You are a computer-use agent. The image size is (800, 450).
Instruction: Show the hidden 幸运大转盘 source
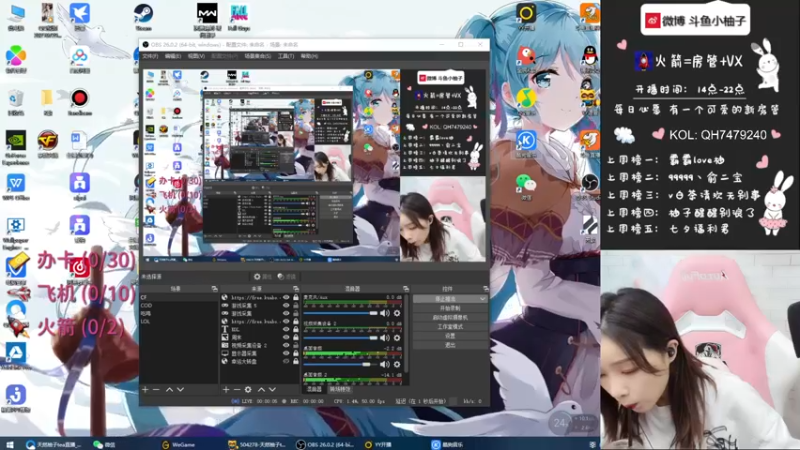286,361
